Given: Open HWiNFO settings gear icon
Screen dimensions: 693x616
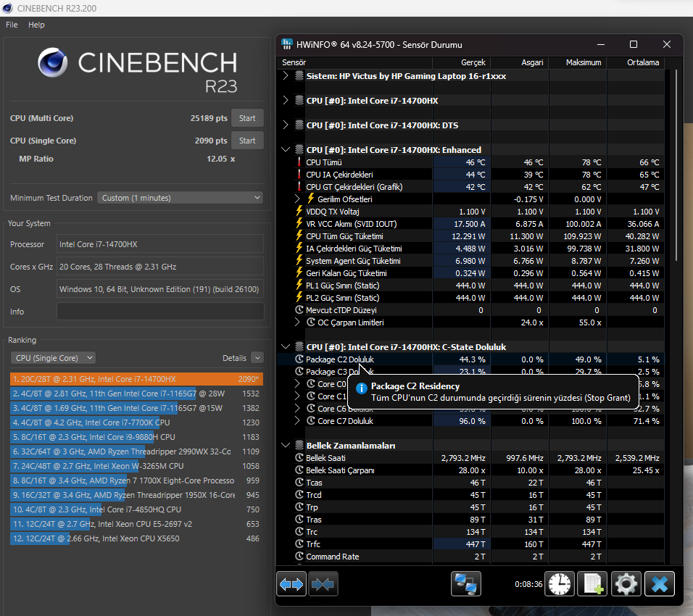Looking at the screenshot, I should (x=626, y=584).
